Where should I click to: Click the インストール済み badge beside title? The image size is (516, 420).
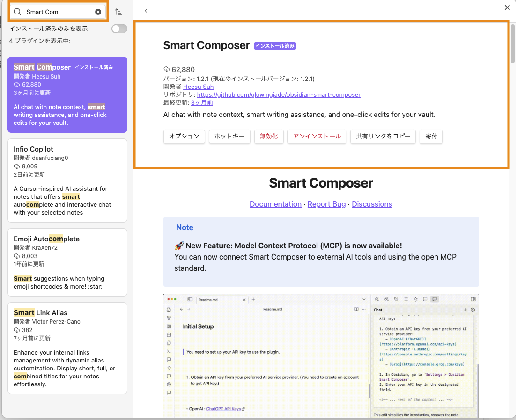tap(275, 46)
